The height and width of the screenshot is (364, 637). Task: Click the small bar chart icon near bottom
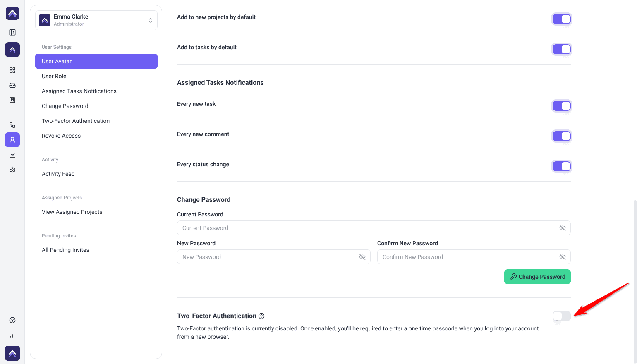[12, 335]
